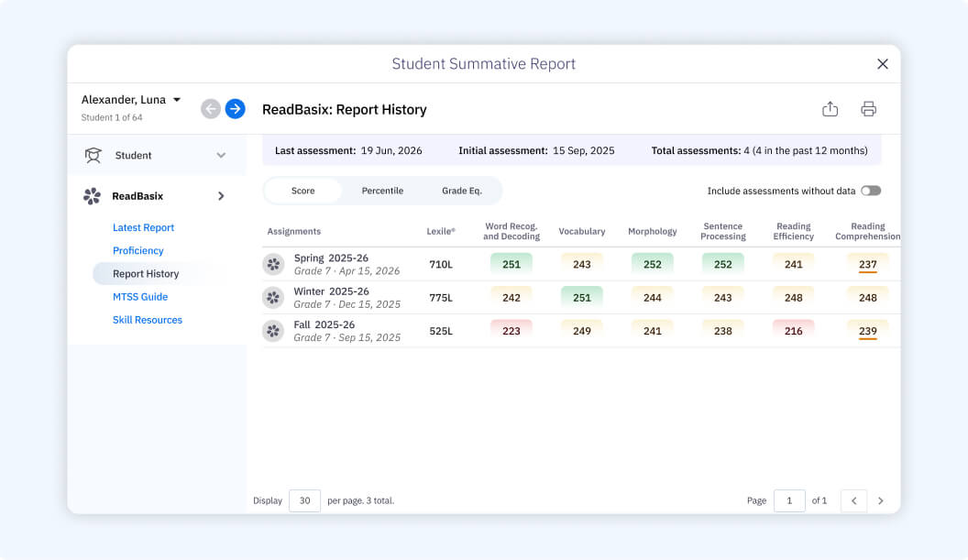Click the Vocabulary column header

(x=581, y=232)
